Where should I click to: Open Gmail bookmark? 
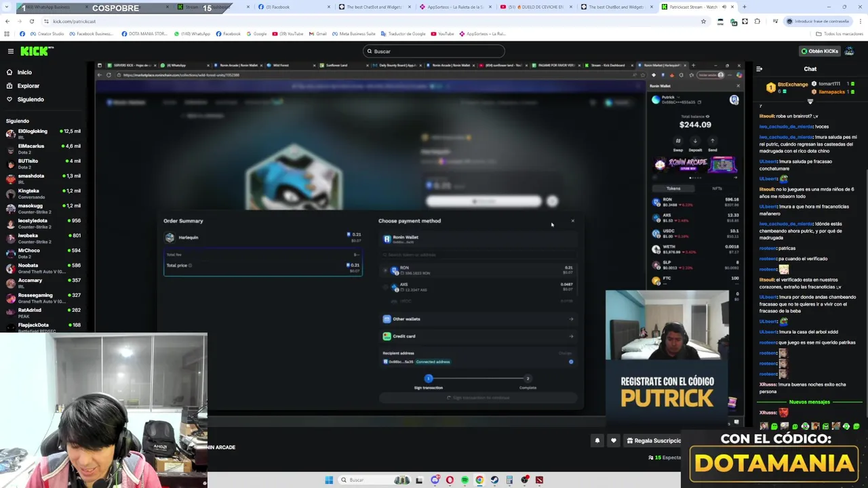tap(318, 33)
